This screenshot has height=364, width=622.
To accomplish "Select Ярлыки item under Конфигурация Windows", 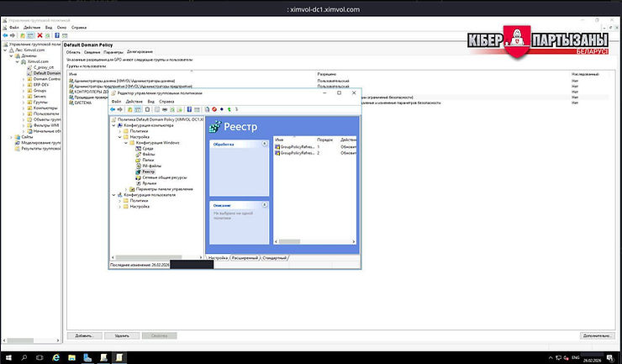I will (x=149, y=182).
